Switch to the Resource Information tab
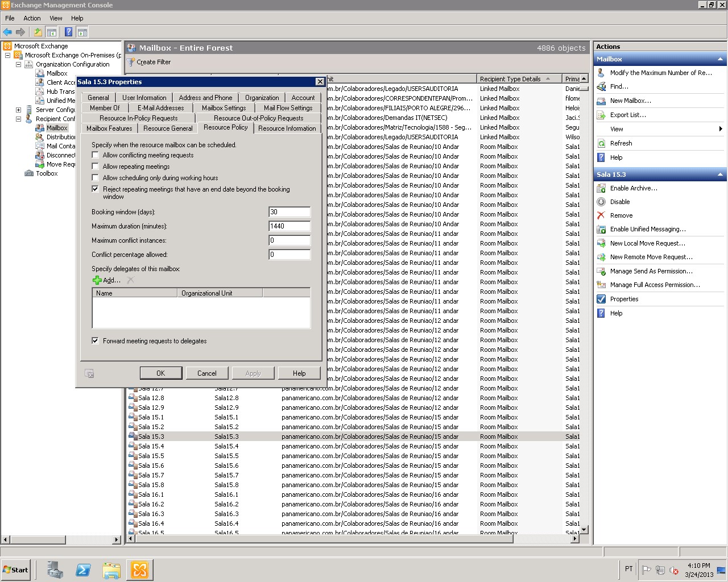728x582 pixels. (x=287, y=128)
